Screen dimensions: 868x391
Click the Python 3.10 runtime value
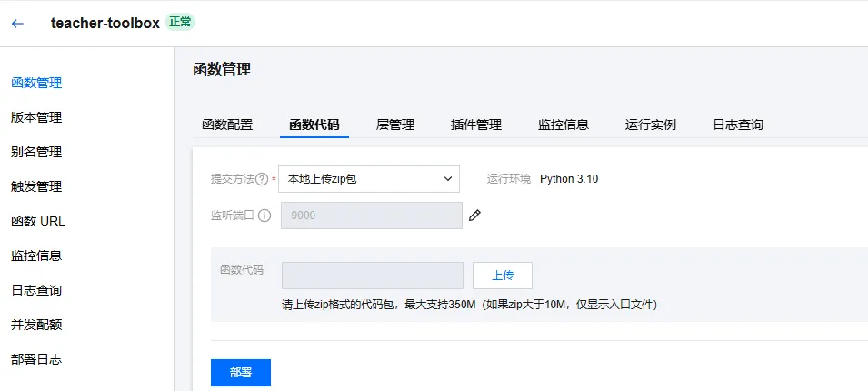point(569,179)
